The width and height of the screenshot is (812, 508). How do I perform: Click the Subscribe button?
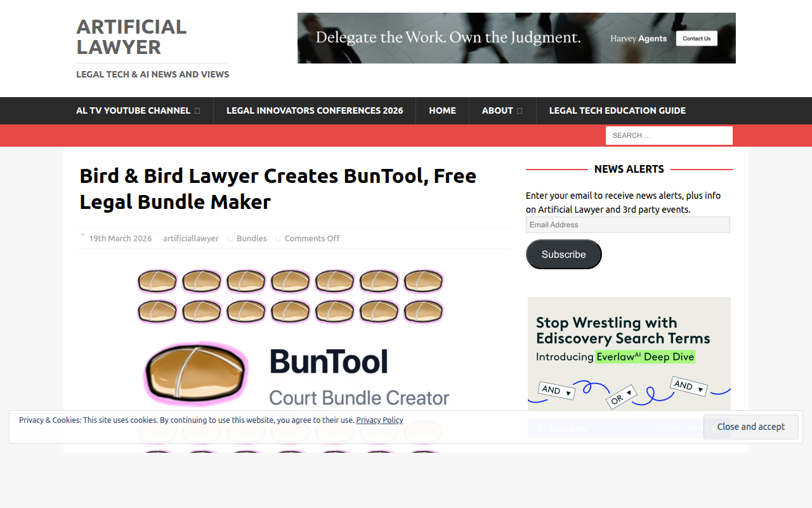(x=564, y=254)
